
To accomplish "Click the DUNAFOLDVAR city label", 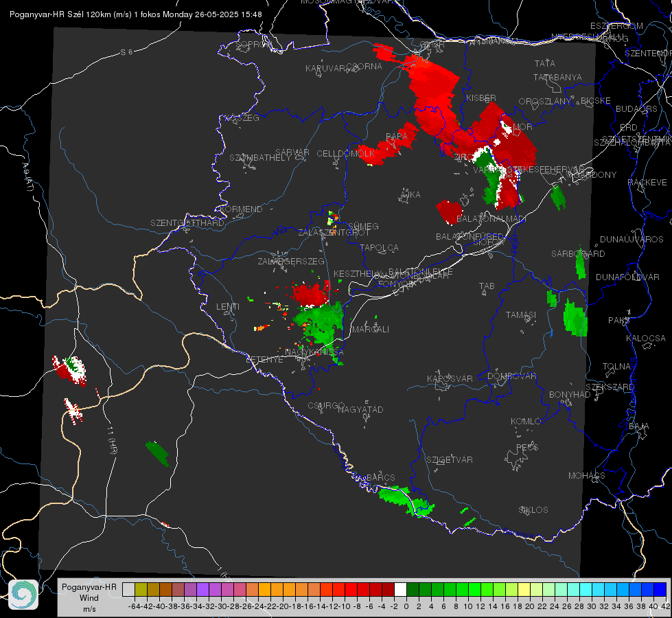I will [627, 277].
